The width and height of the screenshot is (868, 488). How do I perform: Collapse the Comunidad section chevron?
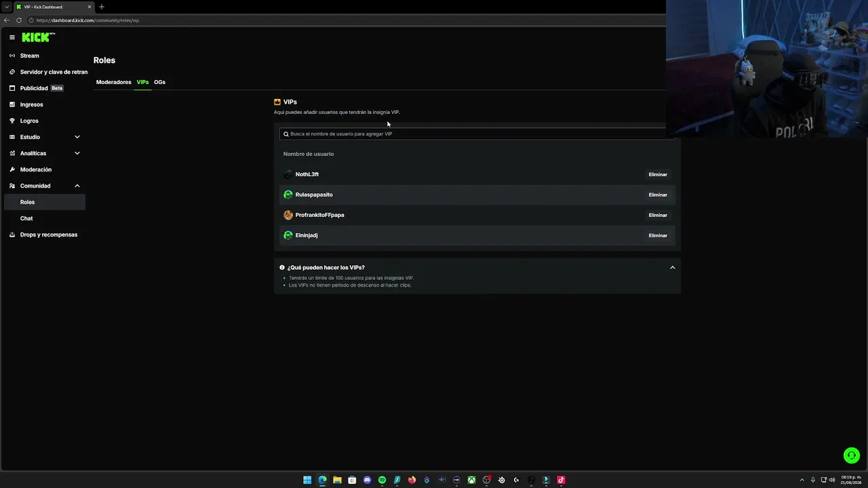[77, 186]
